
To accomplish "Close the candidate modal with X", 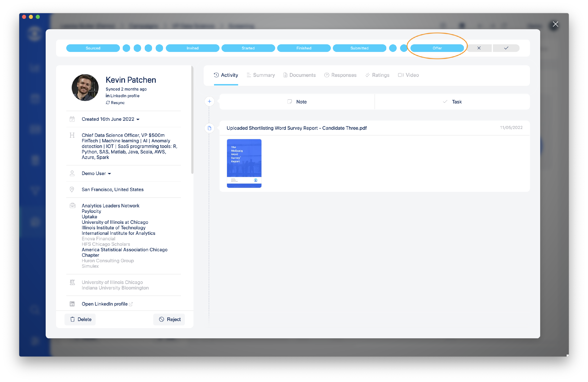I will (555, 24).
